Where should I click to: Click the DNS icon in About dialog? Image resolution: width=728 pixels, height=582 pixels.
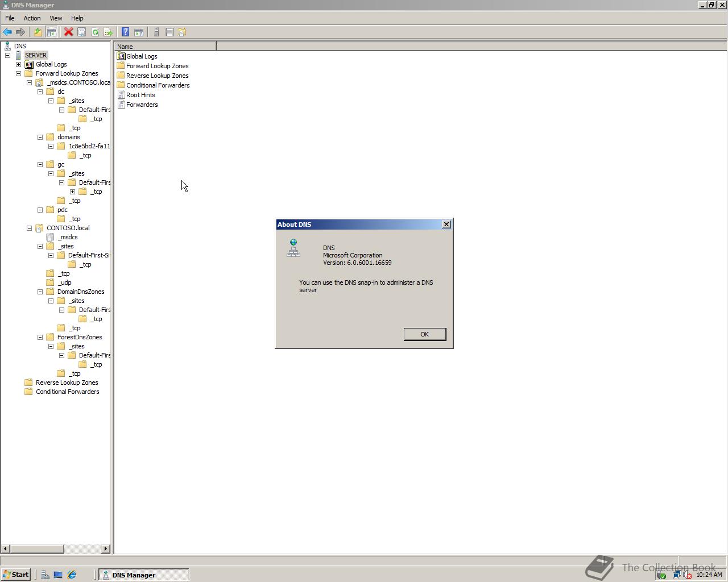(x=293, y=248)
